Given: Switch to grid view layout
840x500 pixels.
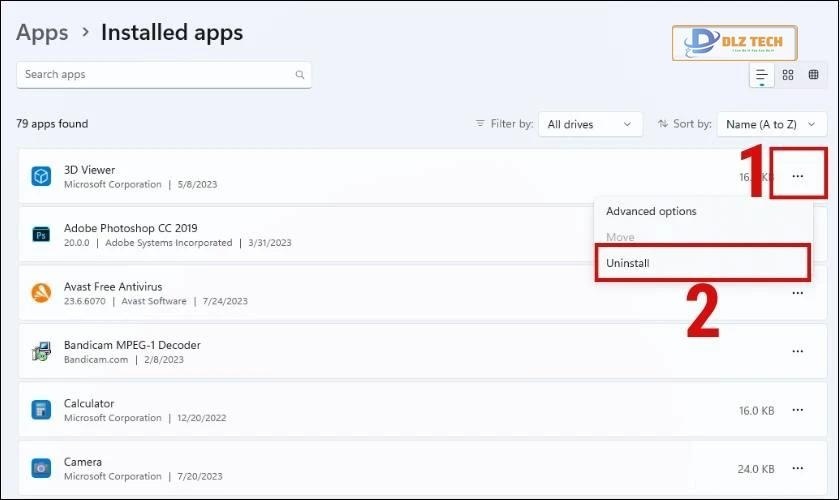Looking at the screenshot, I should pyautogui.click(x=788, y=75).
